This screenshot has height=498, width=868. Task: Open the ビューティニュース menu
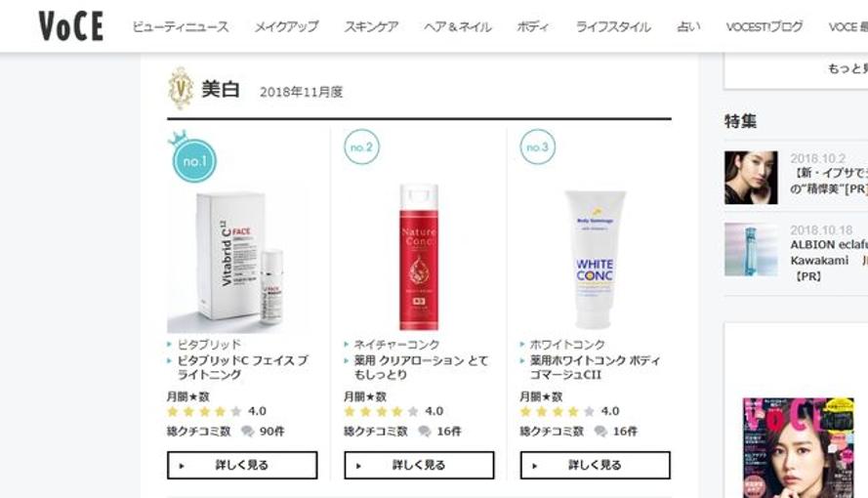click(181, 26)
